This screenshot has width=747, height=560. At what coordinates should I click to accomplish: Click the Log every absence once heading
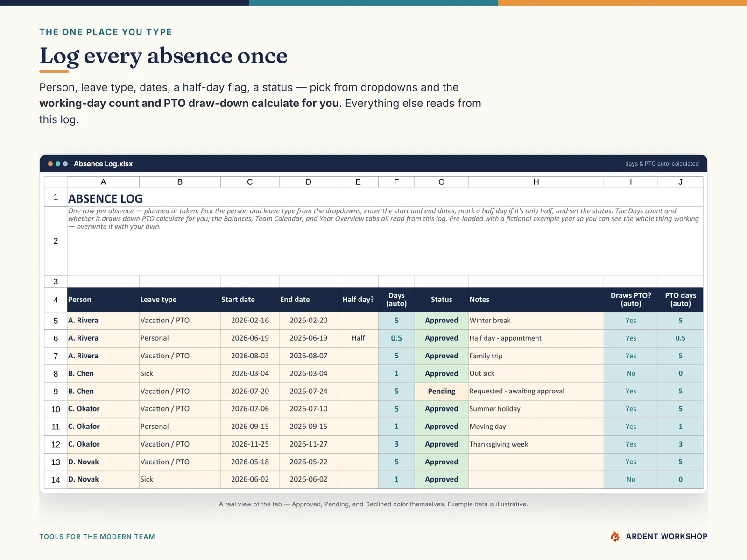[163, 56]
